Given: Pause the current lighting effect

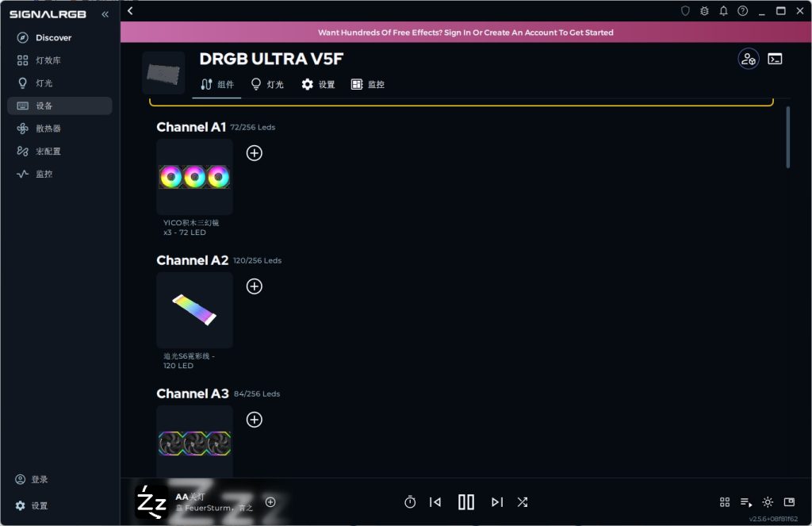Looking at the screenshot, I should (466, 501).
